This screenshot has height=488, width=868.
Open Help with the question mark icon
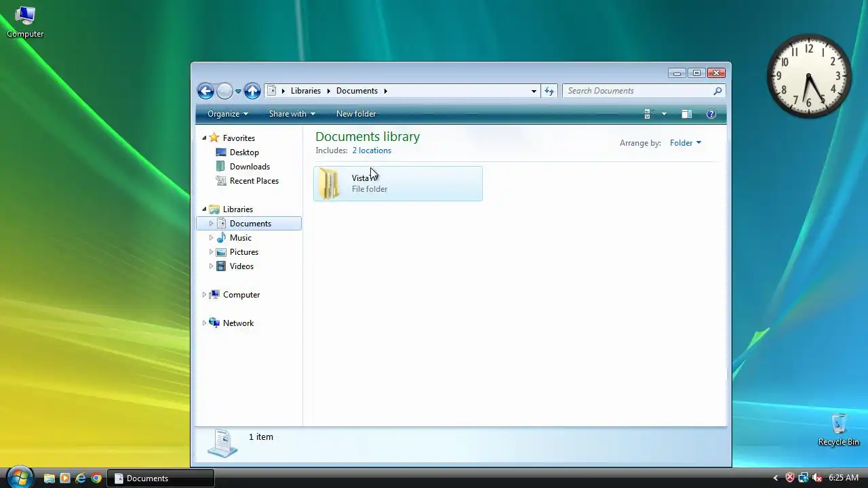(x=711, y=114)
